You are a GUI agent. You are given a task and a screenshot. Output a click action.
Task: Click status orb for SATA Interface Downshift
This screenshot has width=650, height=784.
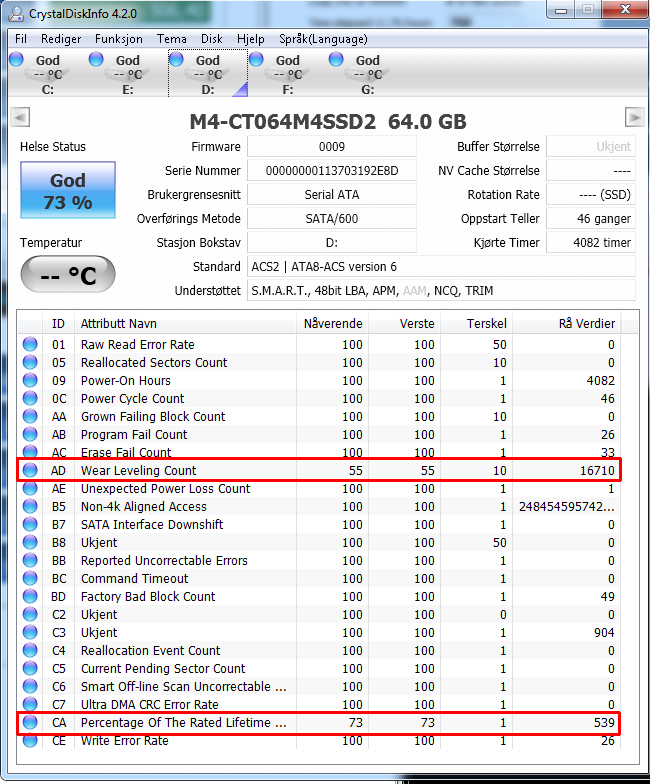tap(30, 524)
